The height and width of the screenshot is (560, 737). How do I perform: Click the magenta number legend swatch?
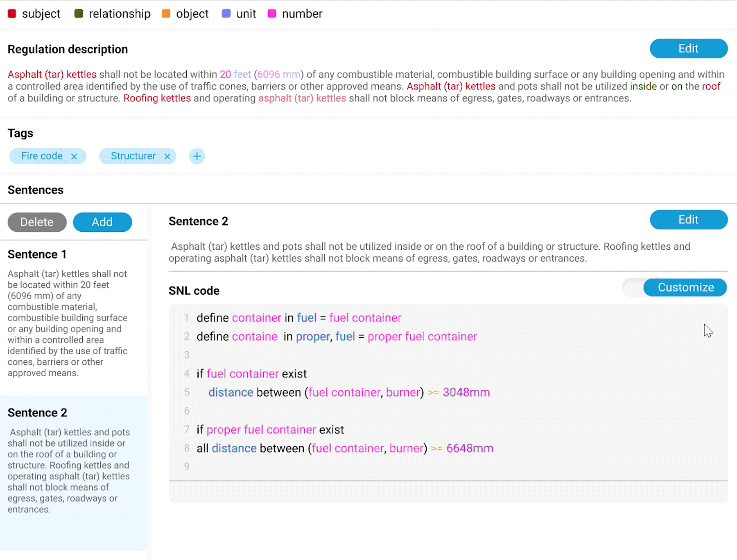pyautogui.click(x=272, y=14)
